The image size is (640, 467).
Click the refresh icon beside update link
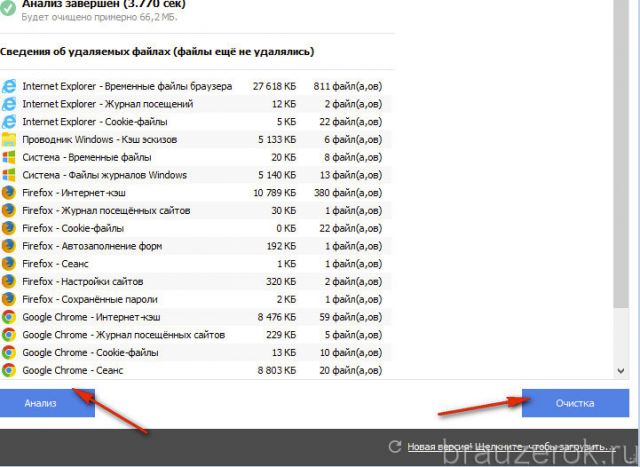(x=395, y=447)
